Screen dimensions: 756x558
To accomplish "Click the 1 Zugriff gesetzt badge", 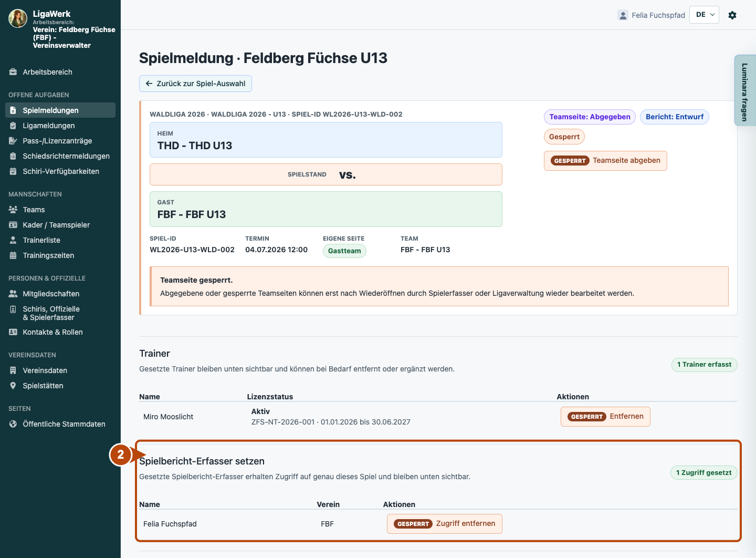I will pos(703,473).
